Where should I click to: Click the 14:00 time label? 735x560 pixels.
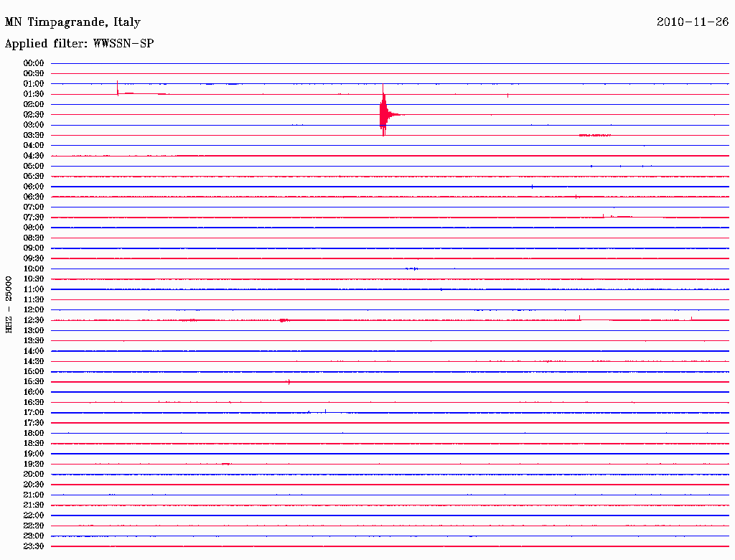33,351
